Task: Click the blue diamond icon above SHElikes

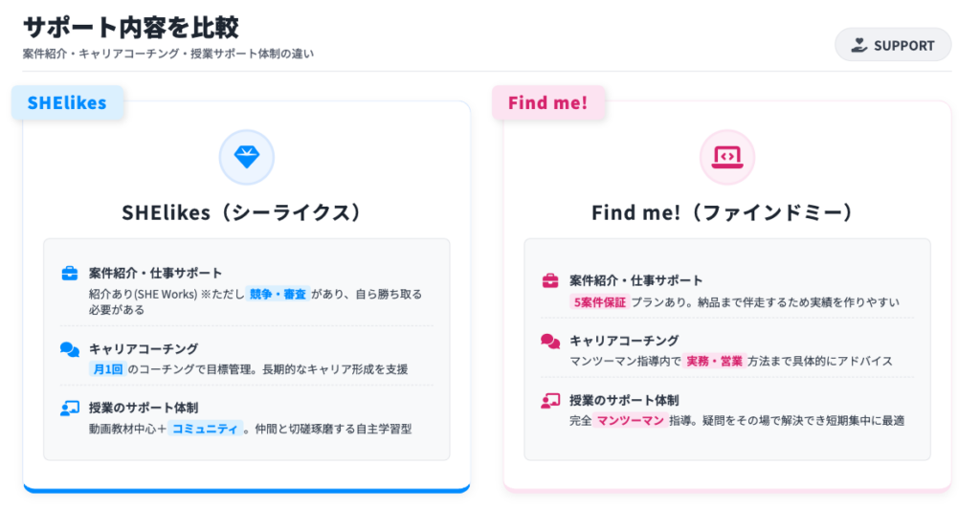Action: click(247, 157)
